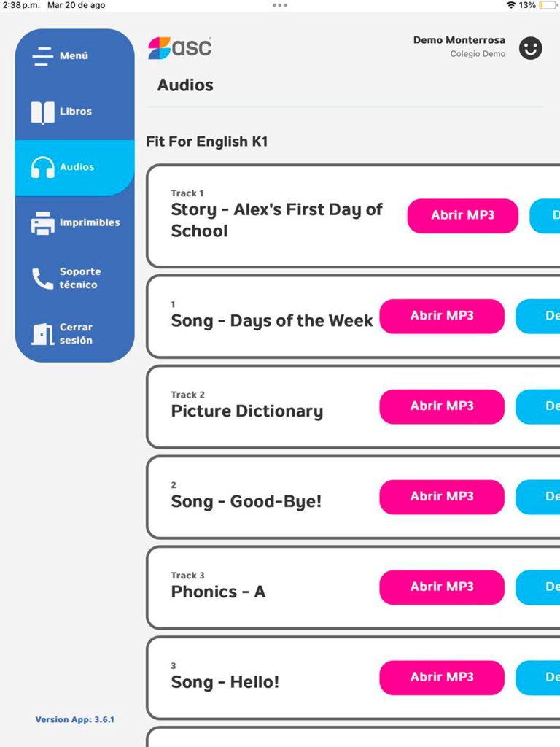Tap the smiley profile avatar icon
Screen dimensions: 560x747
(530, 48)
